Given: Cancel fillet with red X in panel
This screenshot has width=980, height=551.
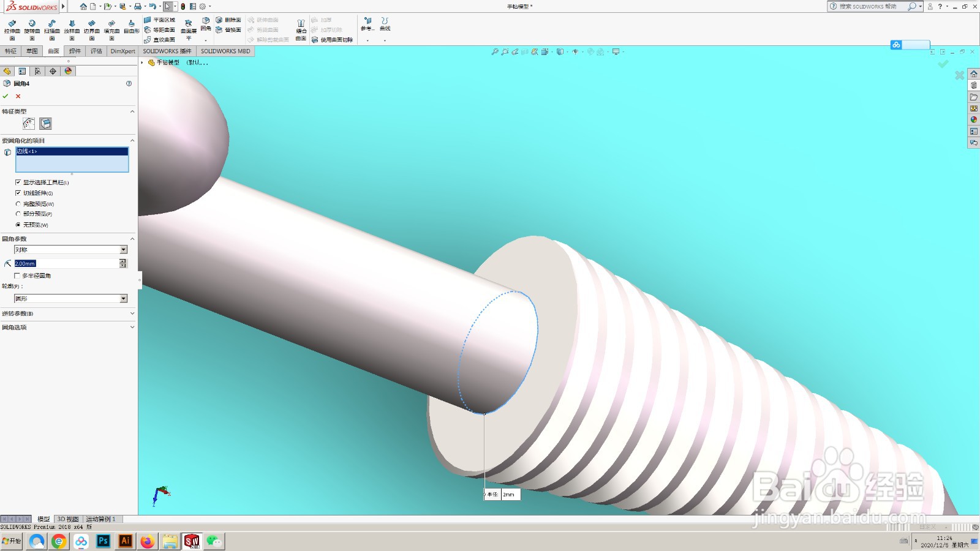Looking at the screenshot, I should pos(18,96).
